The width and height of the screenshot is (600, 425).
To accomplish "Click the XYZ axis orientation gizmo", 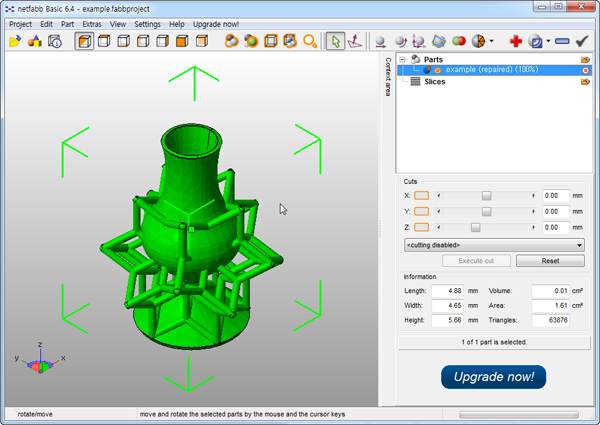I will pos(40,359).
